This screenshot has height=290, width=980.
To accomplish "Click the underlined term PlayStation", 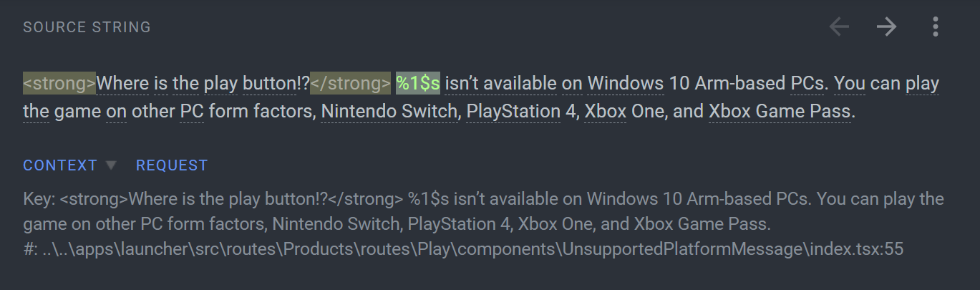I will (x=513, y=112).
